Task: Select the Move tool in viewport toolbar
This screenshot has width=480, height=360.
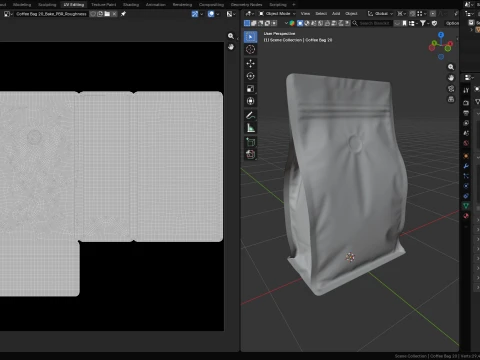Action: click(x=251, y=63)
